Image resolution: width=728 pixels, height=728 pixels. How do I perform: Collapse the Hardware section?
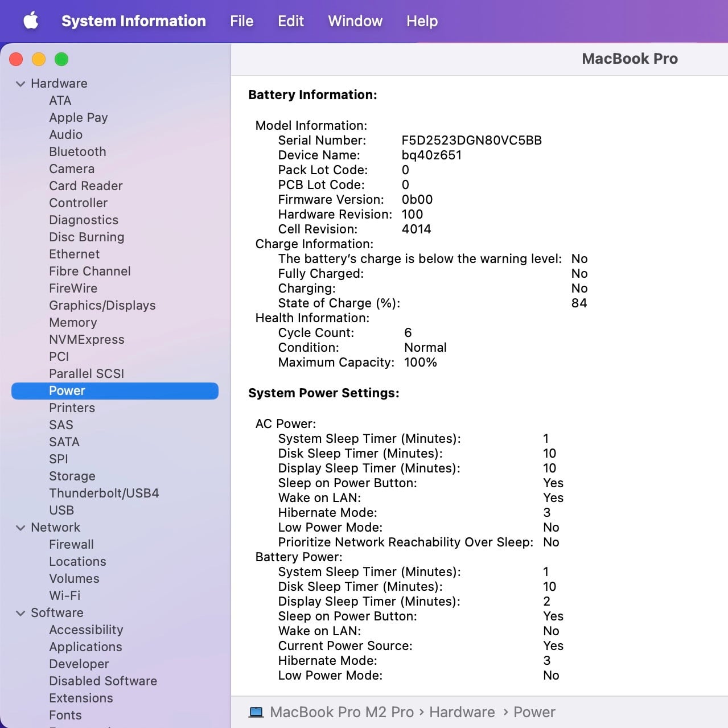[x=20, y=84]
